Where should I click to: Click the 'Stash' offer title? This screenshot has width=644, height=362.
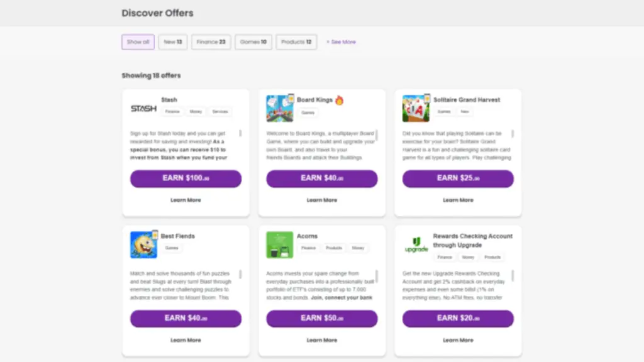[x=169, y=100]
